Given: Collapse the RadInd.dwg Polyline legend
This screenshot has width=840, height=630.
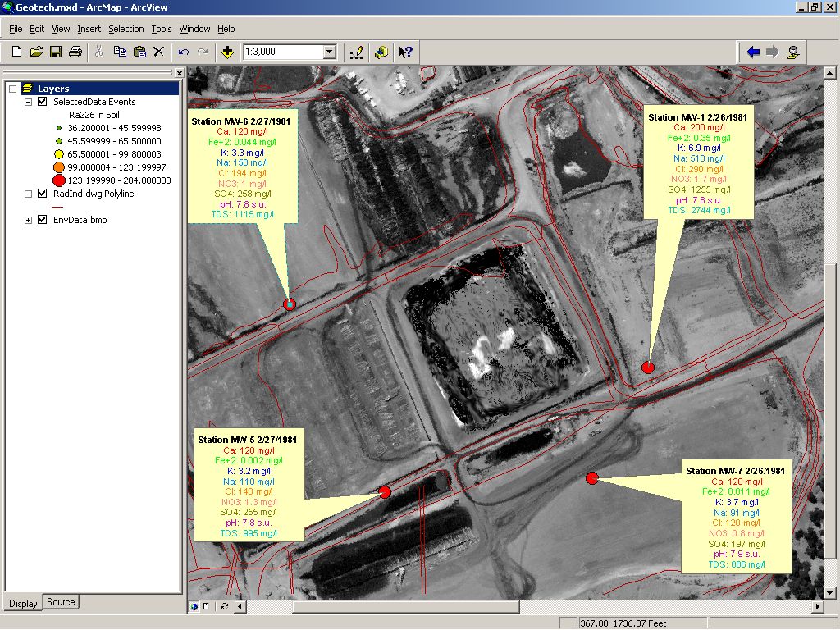Looking at the screenshot, I should [x=29, y=194].
